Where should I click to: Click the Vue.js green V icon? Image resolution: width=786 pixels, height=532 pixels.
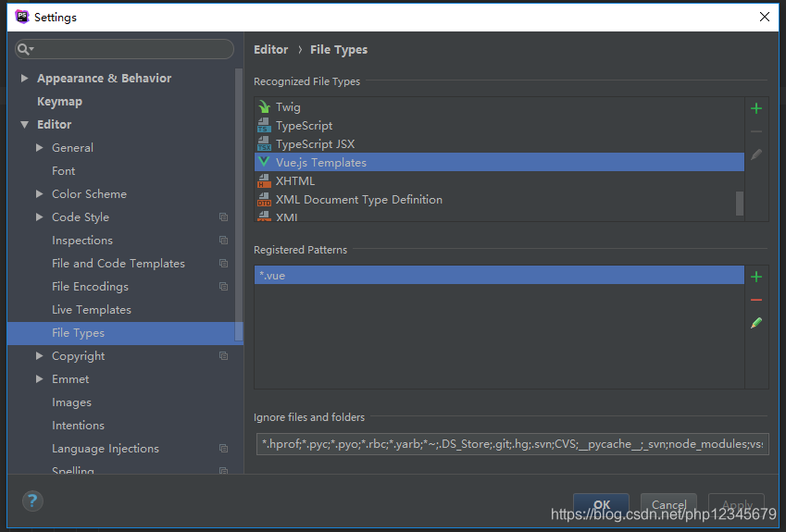tap(264, 162)
